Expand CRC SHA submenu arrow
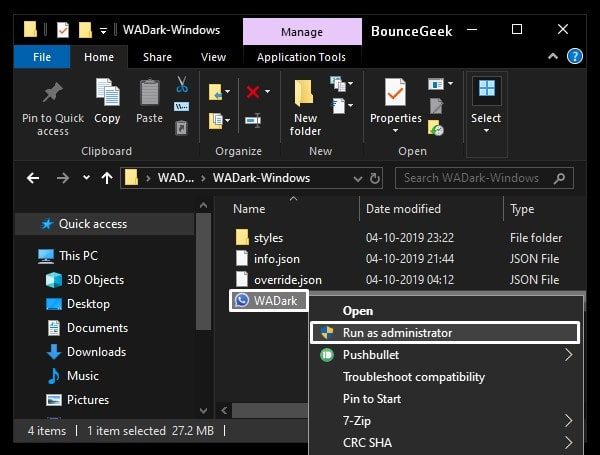 point(569,443)
